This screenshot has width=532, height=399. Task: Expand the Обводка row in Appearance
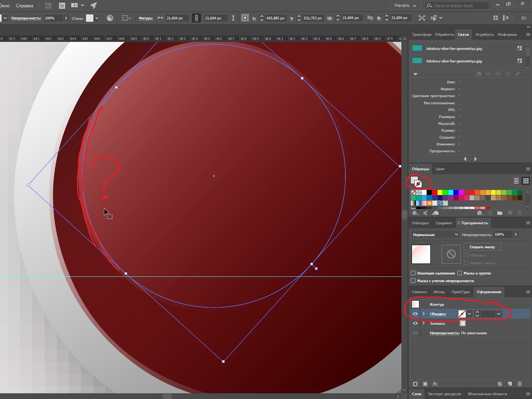423,314
